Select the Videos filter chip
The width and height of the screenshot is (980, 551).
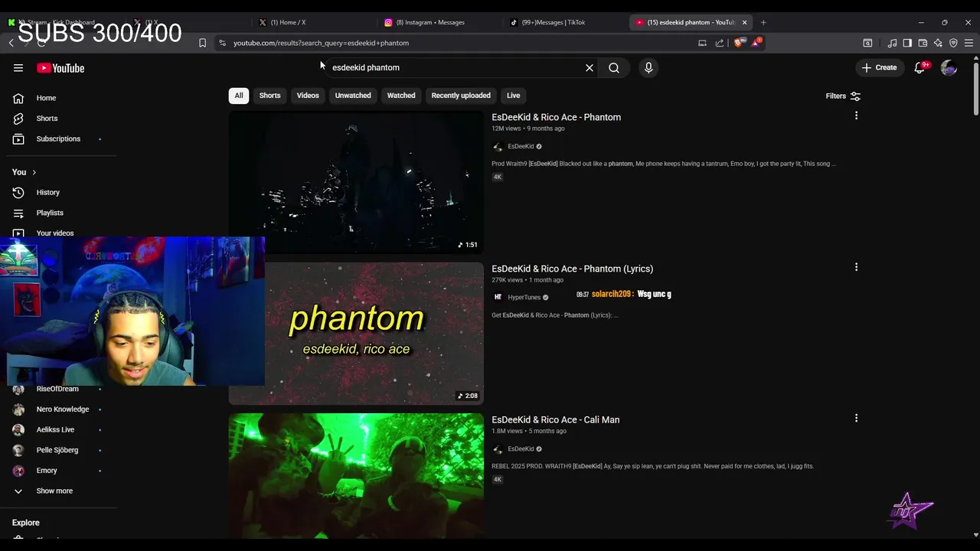pyautogui.click(x=308, y=96)
